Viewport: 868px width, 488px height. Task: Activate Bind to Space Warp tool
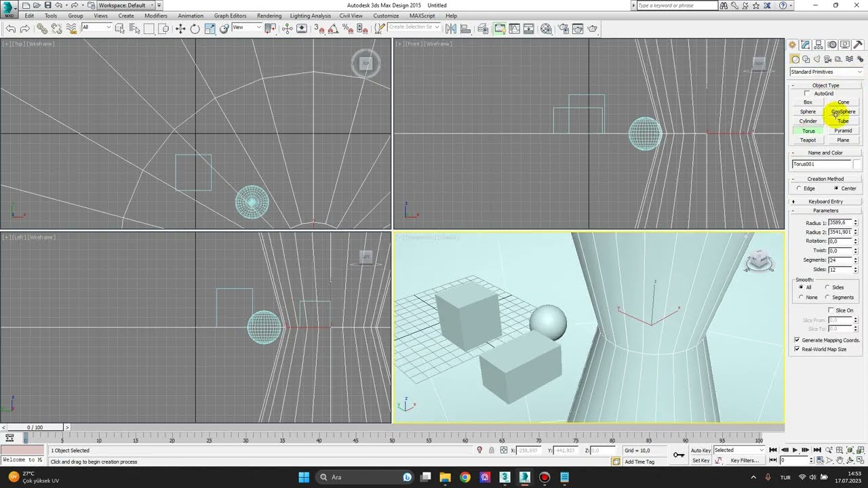coord(71,28)
